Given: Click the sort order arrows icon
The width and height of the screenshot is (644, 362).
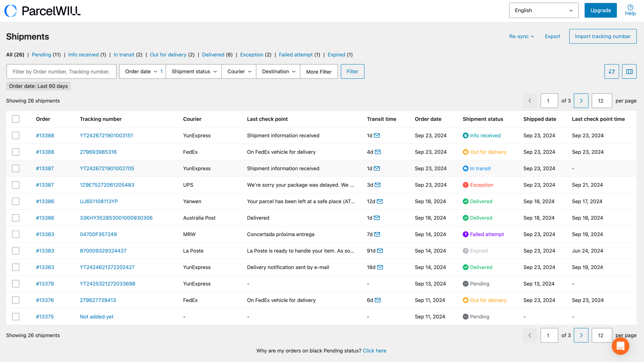Looking at the screenshot, I should click(x=612, y=71).
